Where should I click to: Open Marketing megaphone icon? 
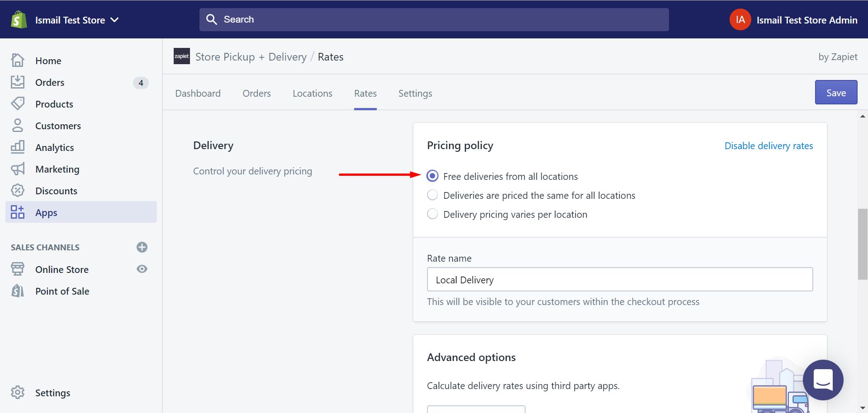tap(18, 169)
